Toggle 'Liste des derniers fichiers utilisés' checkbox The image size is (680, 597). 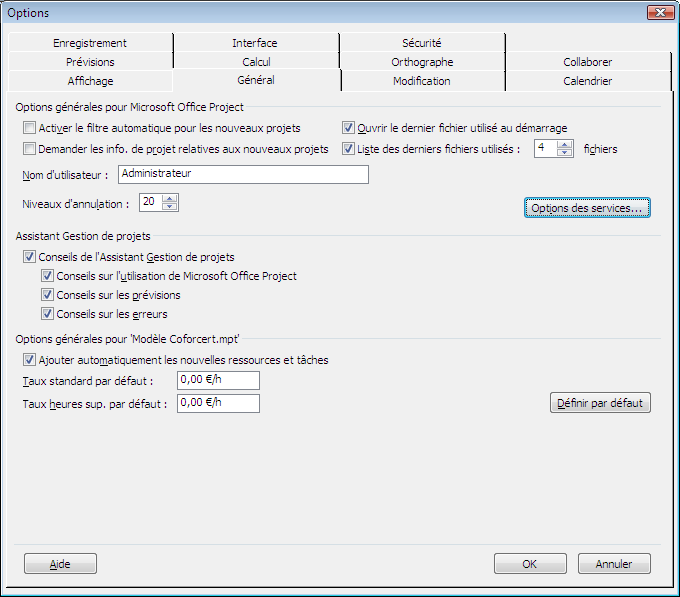(349, 149)
